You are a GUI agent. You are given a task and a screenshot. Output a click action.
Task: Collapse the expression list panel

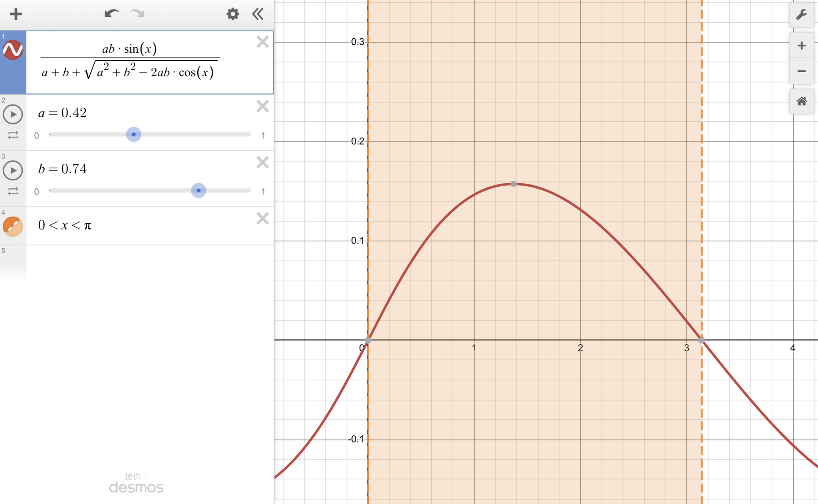[258, 14]
